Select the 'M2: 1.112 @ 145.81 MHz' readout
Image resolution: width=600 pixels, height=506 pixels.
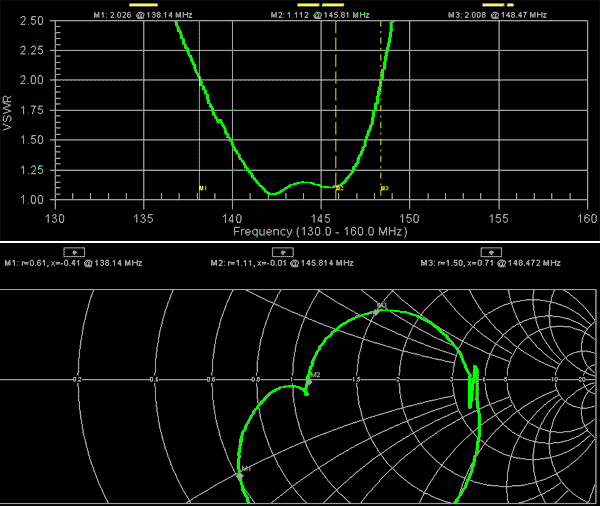[x=320, y=15]
